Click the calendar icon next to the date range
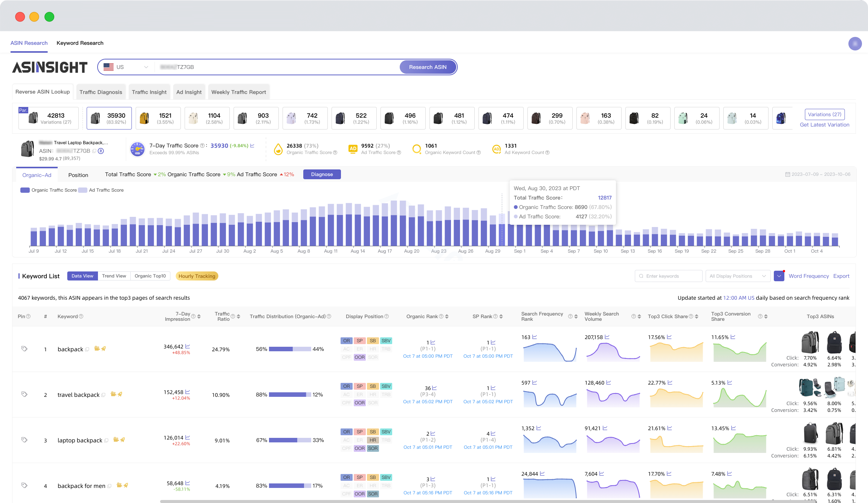This screenshot has height=503, width=868. 788,174
